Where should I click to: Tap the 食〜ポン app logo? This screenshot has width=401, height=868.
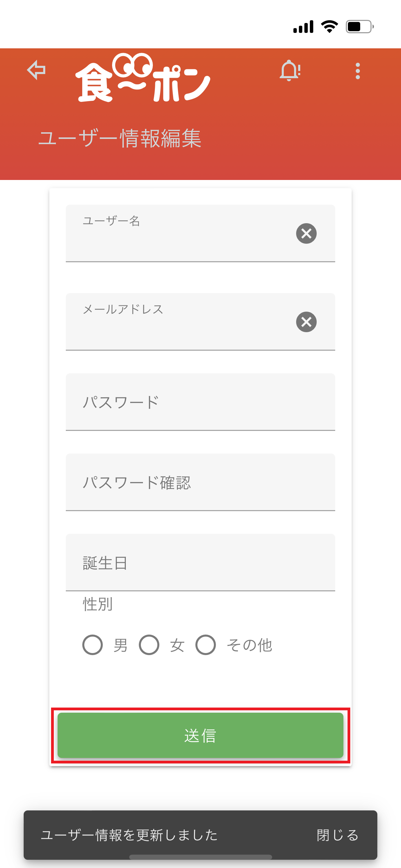point(143,78)
